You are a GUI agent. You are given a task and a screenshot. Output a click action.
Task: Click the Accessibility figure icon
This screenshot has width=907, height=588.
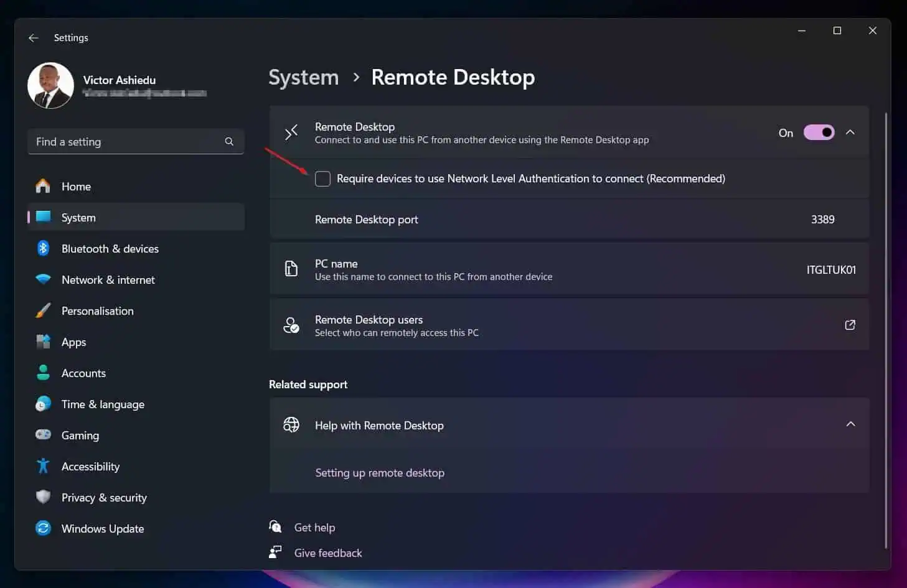click(x=43, y=465)
